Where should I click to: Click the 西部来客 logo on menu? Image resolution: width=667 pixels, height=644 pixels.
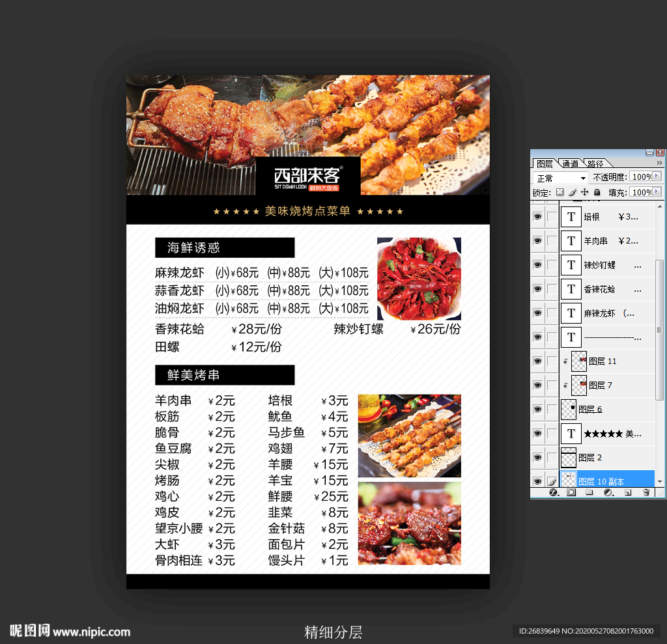(x=308, y=178)
